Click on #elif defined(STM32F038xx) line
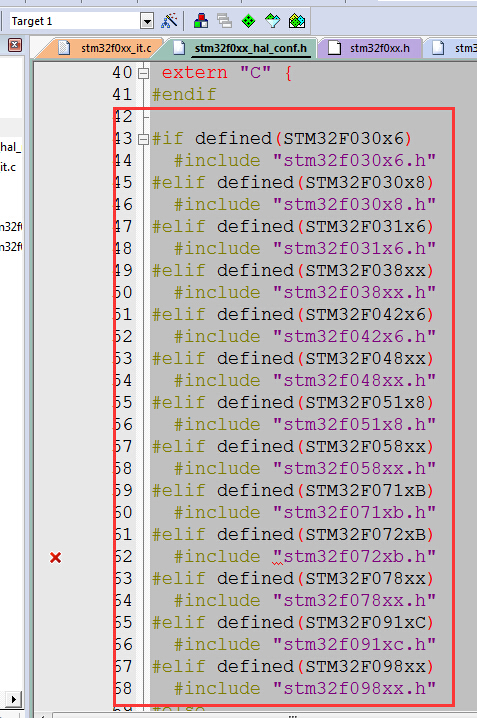The height and width of the screenshot is (718, 477). point(293,271)
